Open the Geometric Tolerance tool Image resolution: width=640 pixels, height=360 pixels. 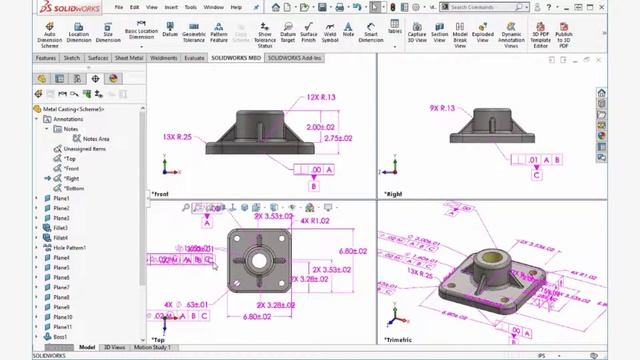[194, 33]
